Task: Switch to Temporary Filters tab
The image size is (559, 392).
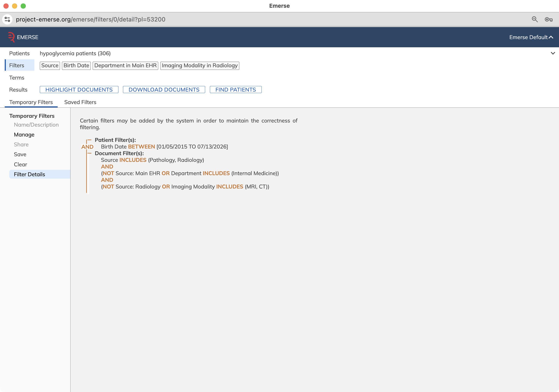Action: coord(31,102)
